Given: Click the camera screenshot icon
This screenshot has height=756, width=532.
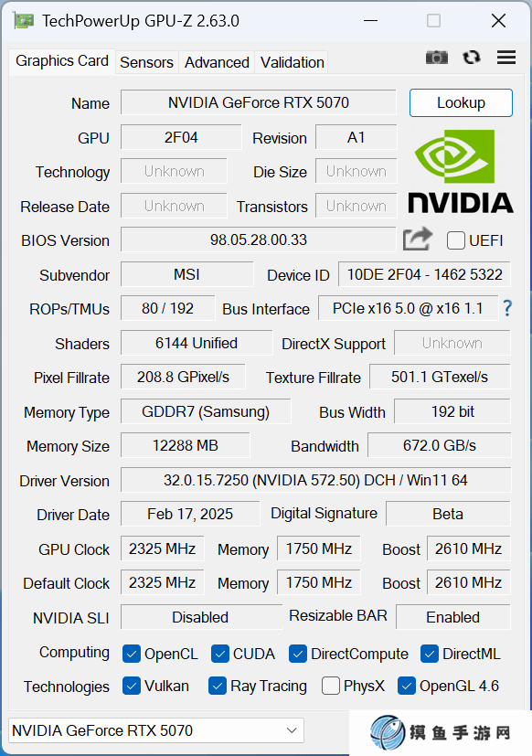Looking at the screenshot, I should click(x=437, y=58).
